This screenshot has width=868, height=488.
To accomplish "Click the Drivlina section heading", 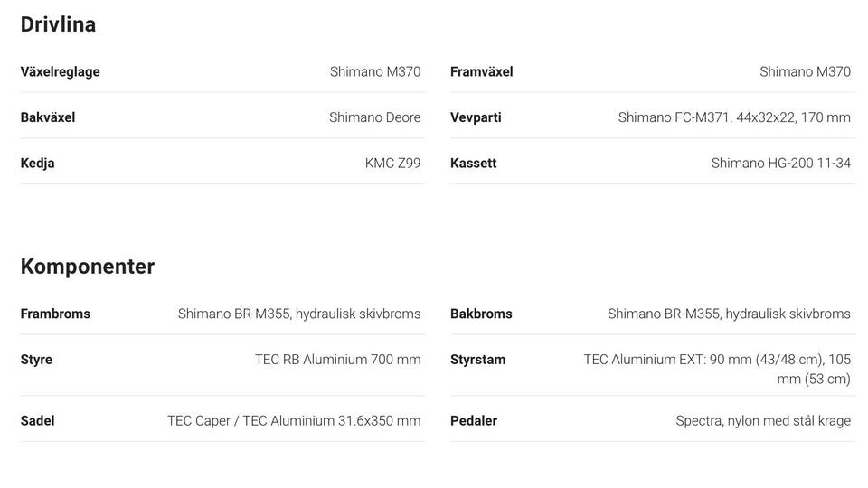I will [58, 24].
